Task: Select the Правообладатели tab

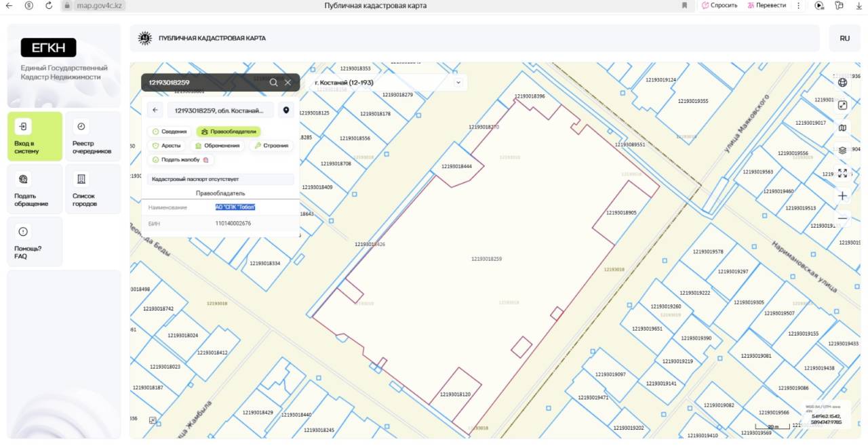Action: coord(229,131)
